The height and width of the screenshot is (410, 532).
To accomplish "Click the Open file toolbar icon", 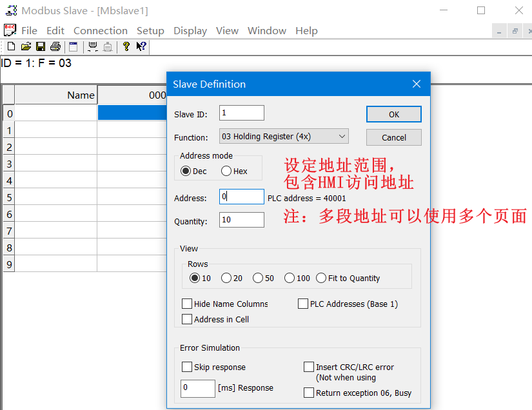I will (x=26, y=46).
